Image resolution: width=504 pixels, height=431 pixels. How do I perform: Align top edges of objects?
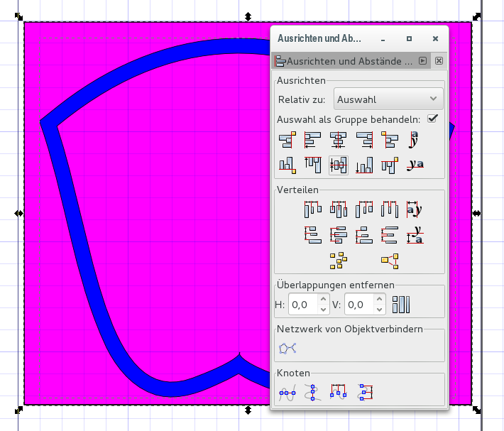[313, 165]
